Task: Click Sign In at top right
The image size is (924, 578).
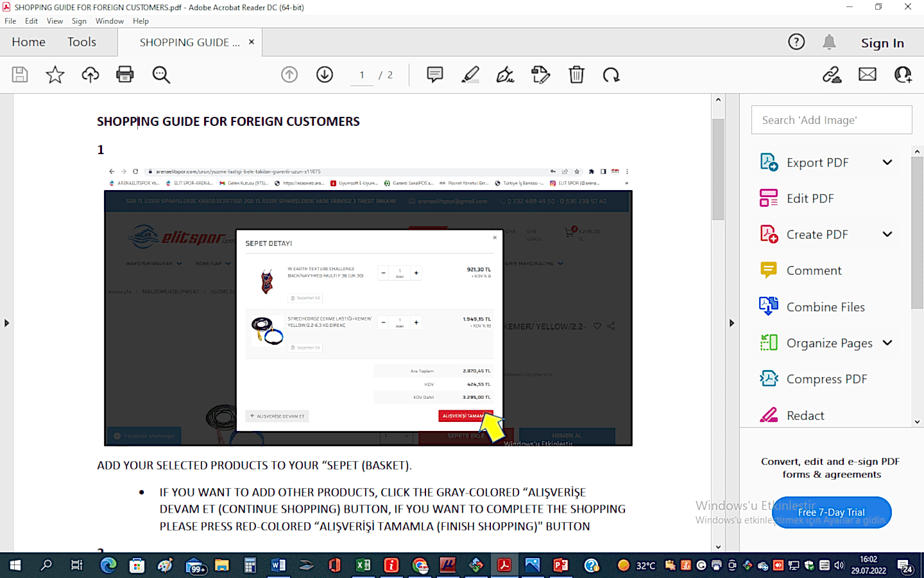Action: pyautogui.click(x=882, y=43)
